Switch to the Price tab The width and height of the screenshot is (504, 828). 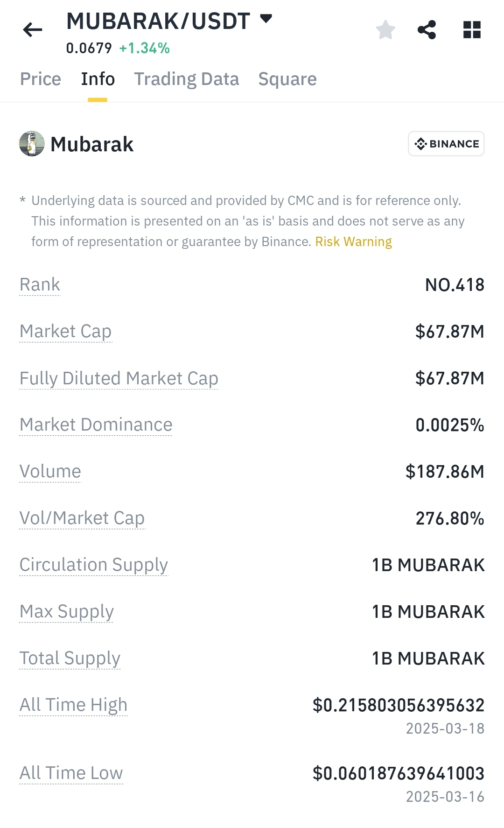click(x=41, y=79)
